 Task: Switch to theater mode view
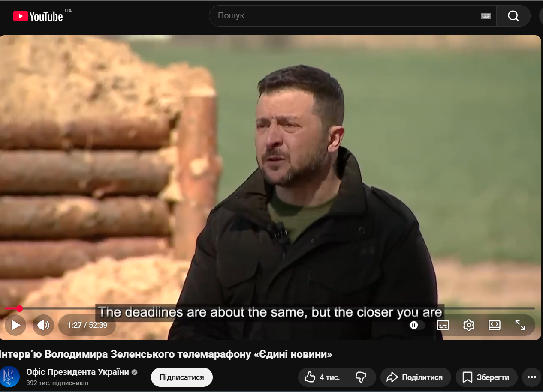[x=494, y=325]
